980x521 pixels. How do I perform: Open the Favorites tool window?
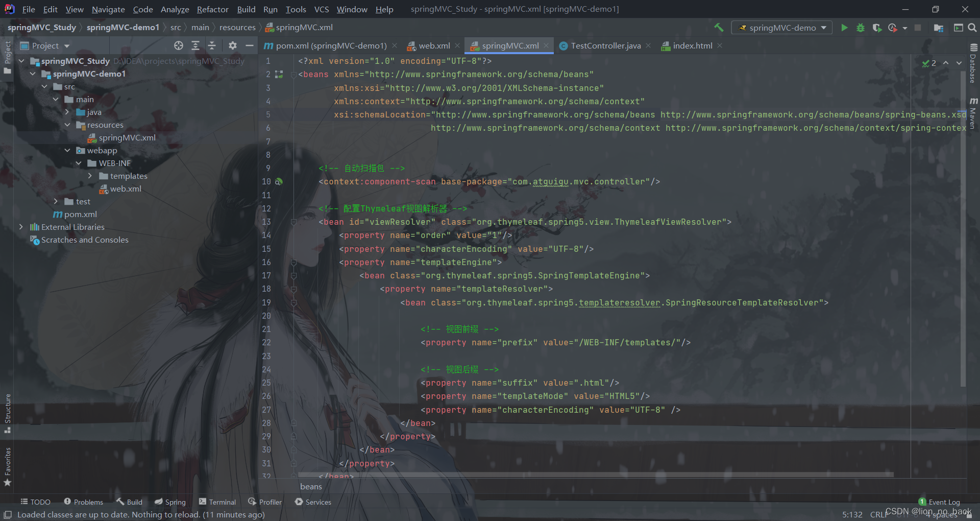click(7, 466)
